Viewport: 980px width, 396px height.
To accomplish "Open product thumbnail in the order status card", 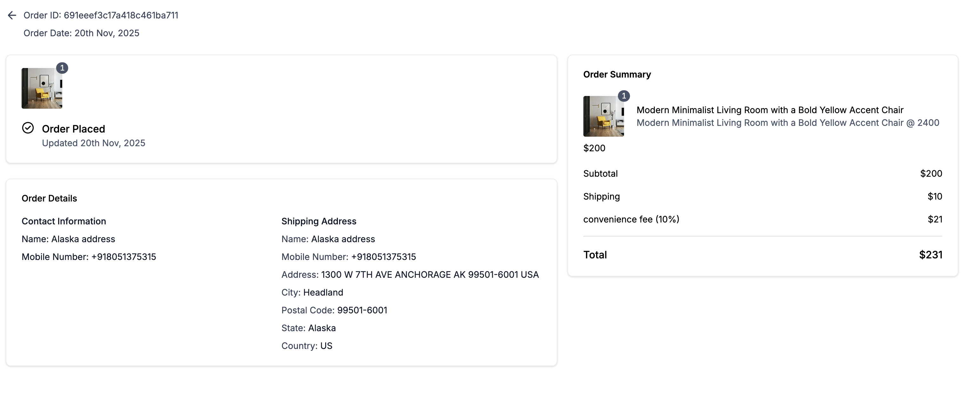I will pyautogui.click(x=42, y=88).
